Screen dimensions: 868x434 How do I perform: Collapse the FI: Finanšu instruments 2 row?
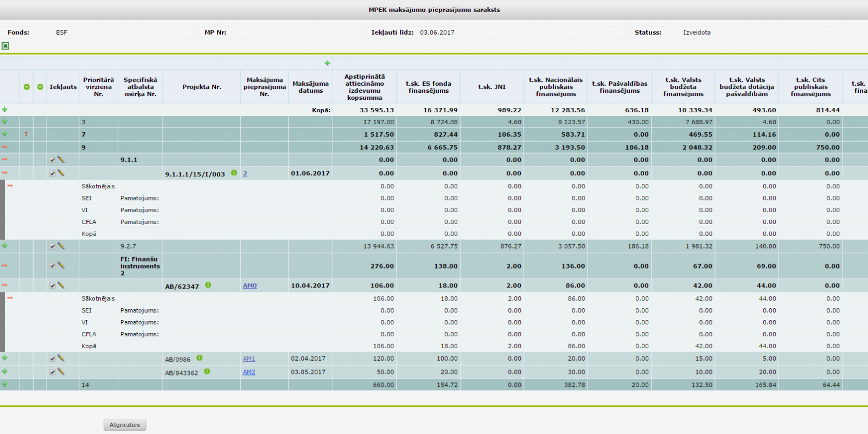tap(5, 266)
